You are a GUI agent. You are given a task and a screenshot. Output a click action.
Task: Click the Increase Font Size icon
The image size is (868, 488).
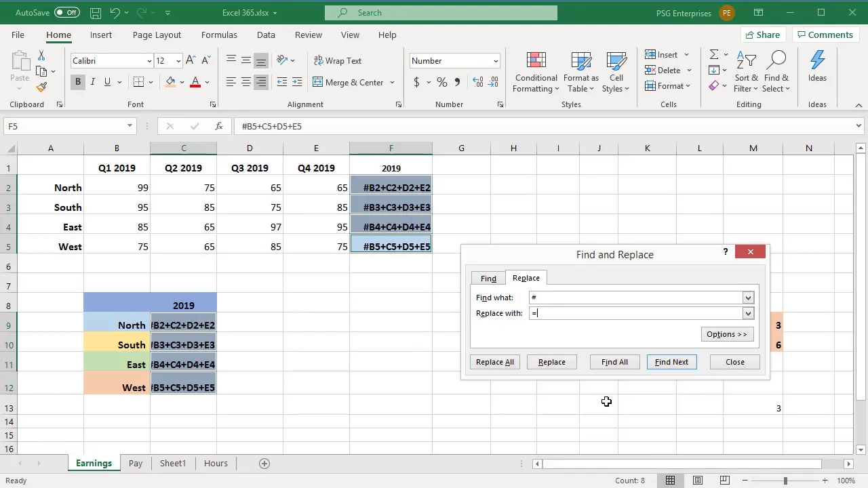click(x=191, y=60)
